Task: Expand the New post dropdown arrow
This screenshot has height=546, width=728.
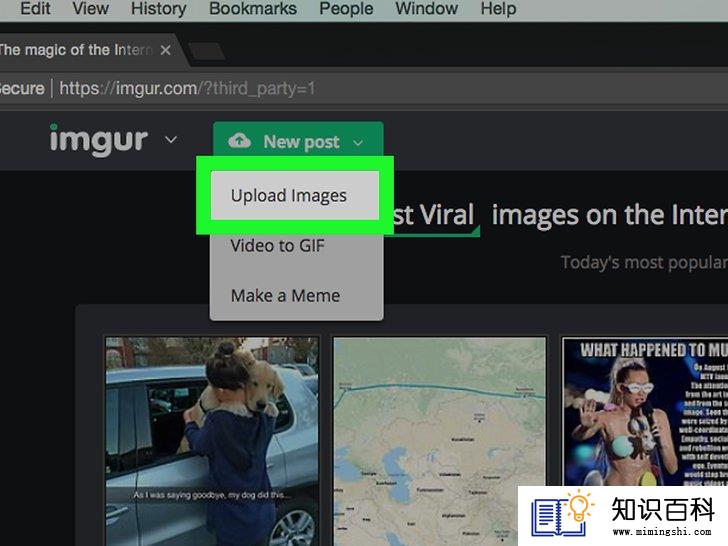Action: (358, 143)
